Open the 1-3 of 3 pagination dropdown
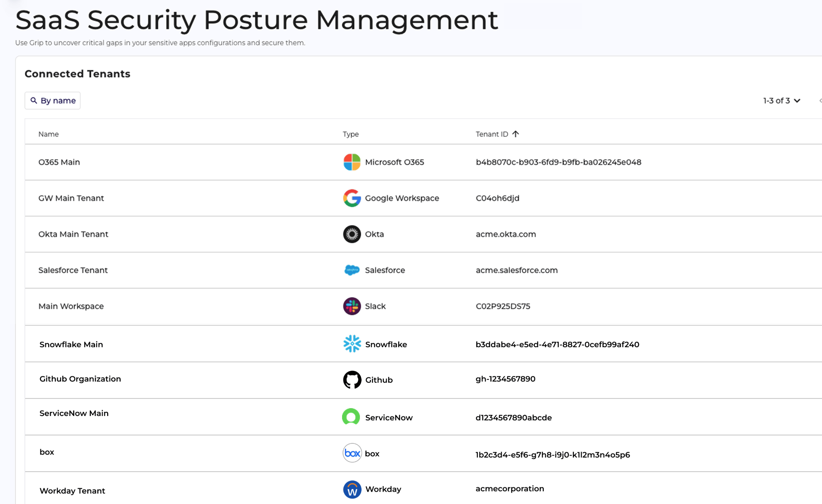 (782, 100)
